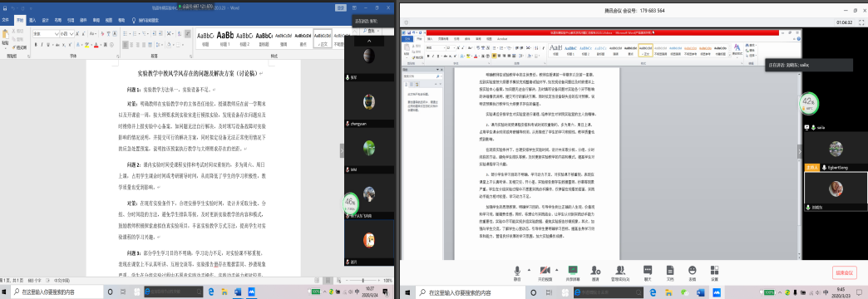
Task: Turn on video camera in meeting
Action: coord(545,272)
